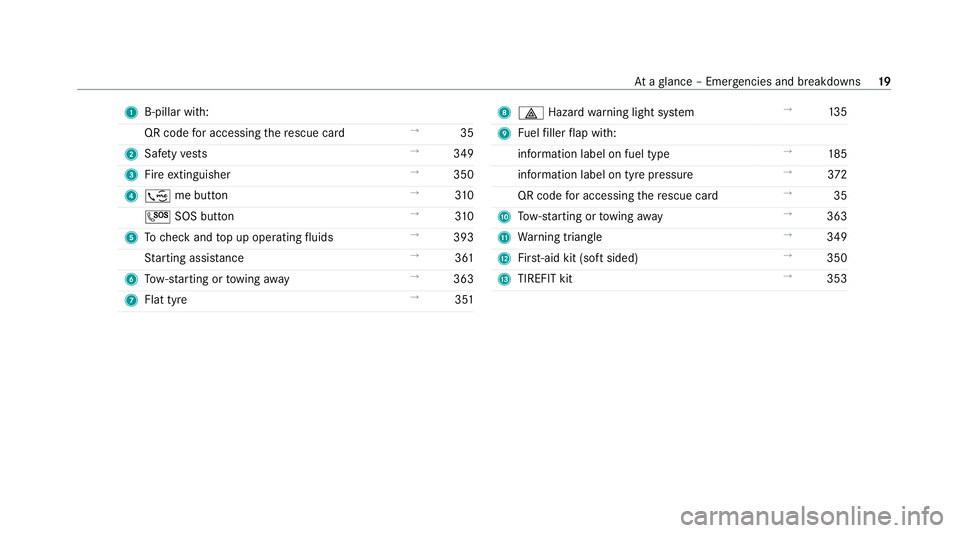
Task: Open page 353 for TIREFIT kit
Action: coord(837,278)
